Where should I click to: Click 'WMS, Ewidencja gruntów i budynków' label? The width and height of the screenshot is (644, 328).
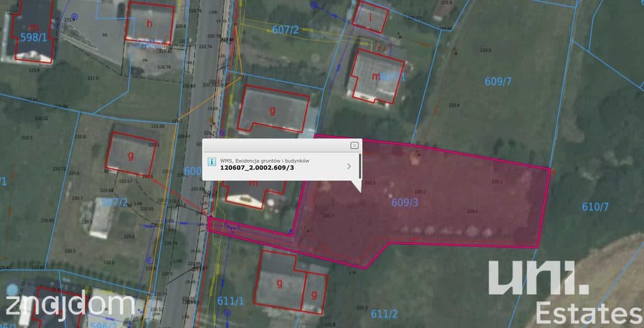click(x=265, y=161)
